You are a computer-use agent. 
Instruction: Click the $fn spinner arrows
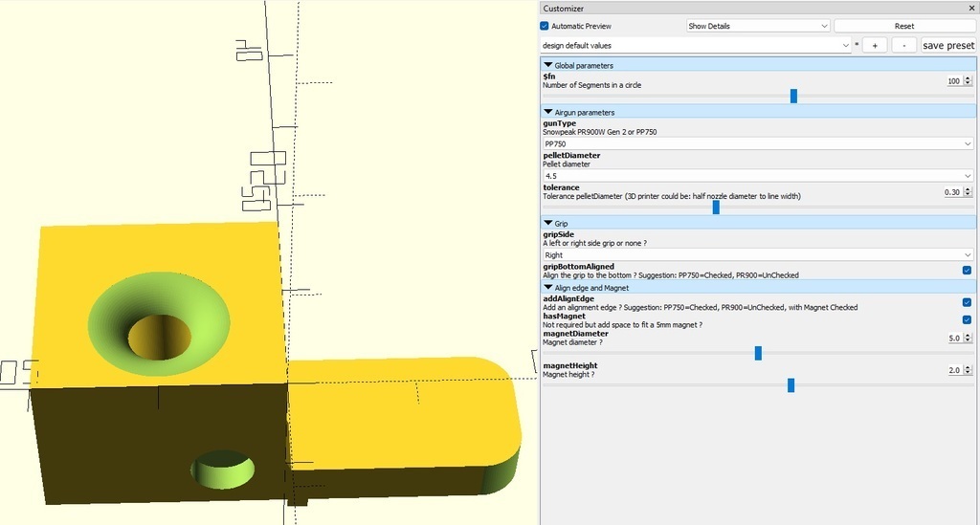[x=968, y=80]
